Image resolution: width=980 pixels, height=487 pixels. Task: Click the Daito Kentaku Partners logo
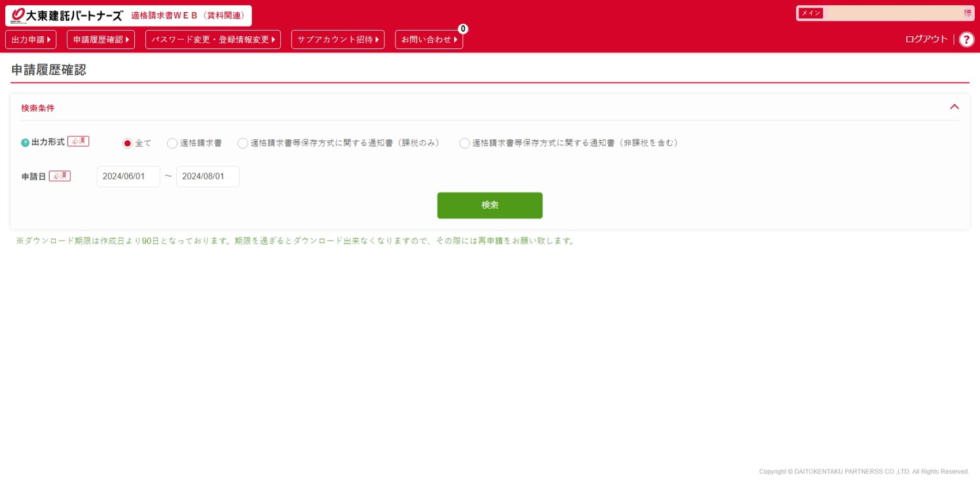point(67,16)
